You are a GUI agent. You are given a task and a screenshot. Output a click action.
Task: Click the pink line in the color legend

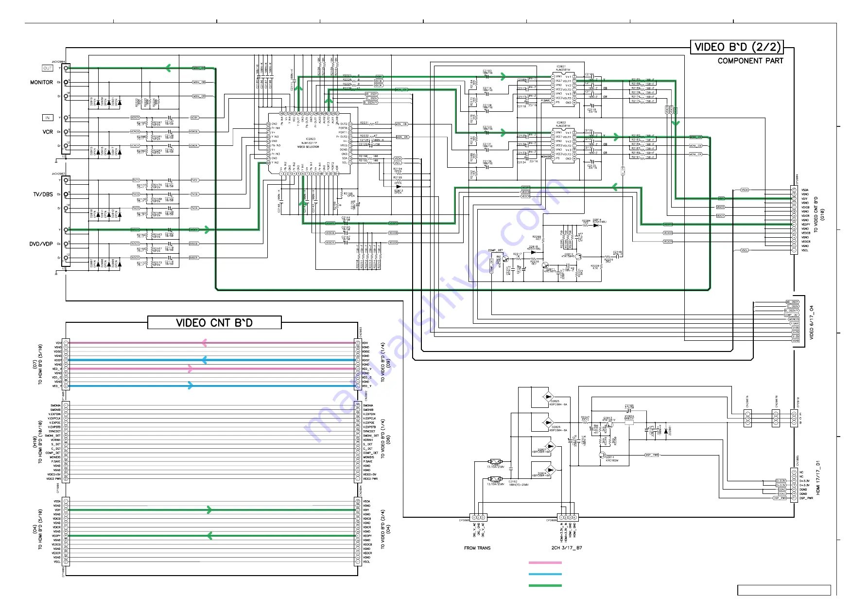point(545,563)
